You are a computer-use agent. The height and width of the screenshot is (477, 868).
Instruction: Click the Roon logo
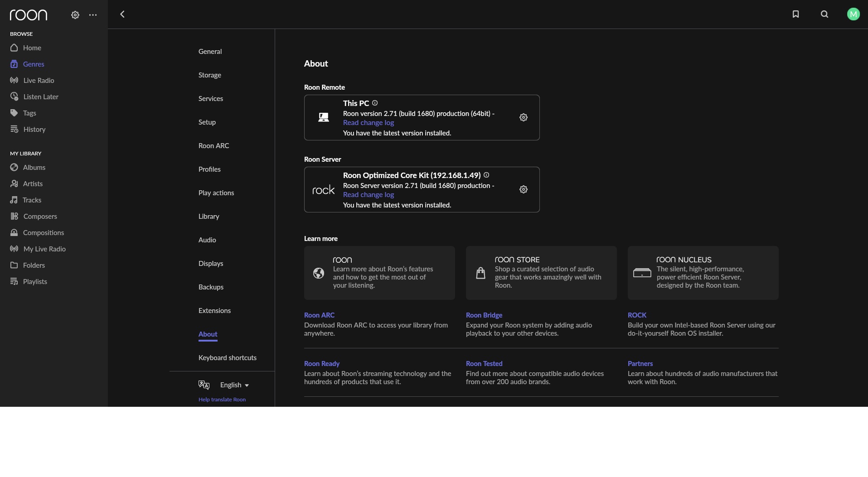click(29, 15)
